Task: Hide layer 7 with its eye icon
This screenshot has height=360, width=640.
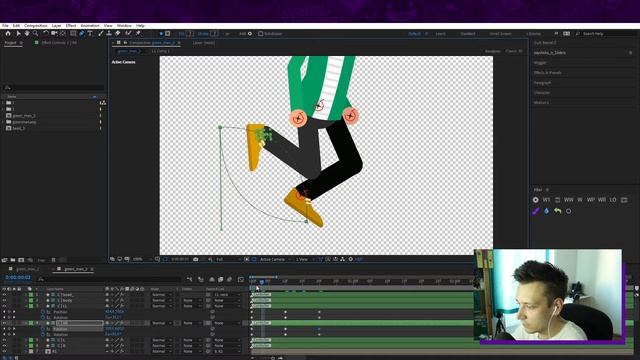Action: [x=4, y=351]
